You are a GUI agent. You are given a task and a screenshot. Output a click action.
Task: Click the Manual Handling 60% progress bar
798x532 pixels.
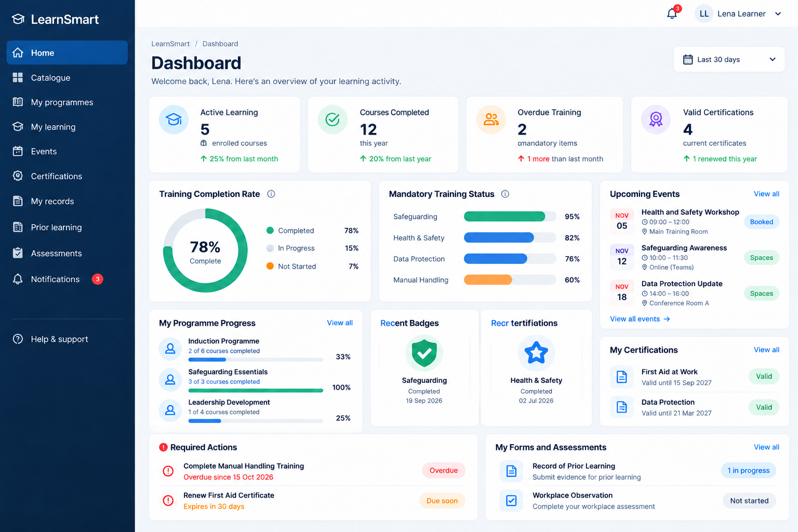(x=510, y=280)
